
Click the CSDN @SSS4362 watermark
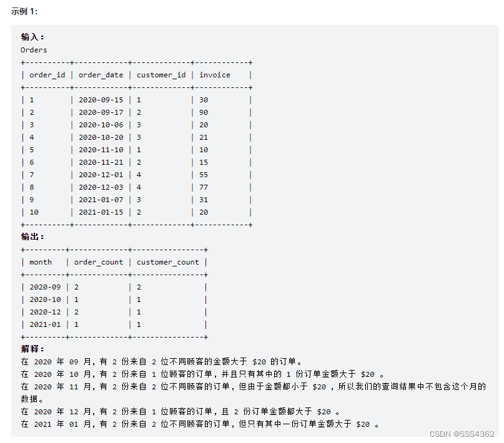pyautogui.click(x=462, y=434)
